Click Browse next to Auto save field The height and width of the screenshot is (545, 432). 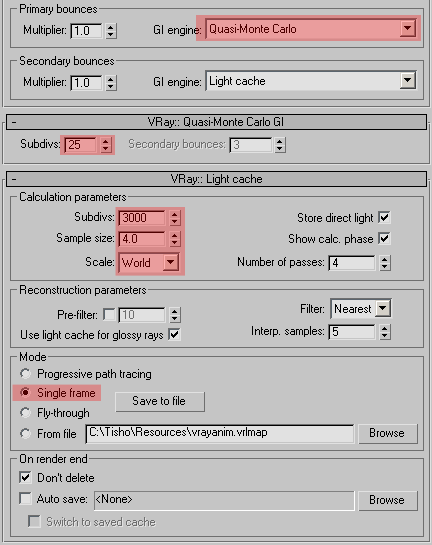point(388,500)
